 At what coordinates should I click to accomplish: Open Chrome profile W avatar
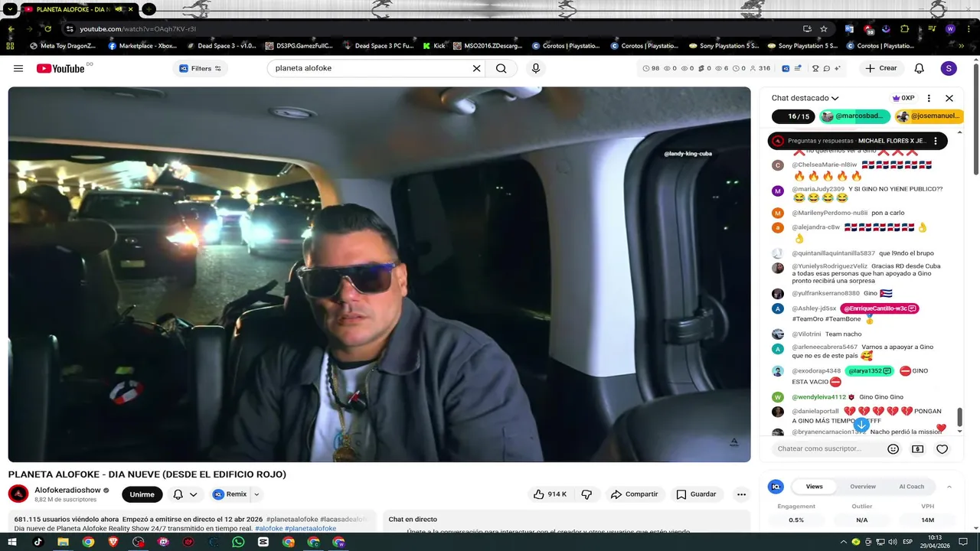tap(950, 29)
